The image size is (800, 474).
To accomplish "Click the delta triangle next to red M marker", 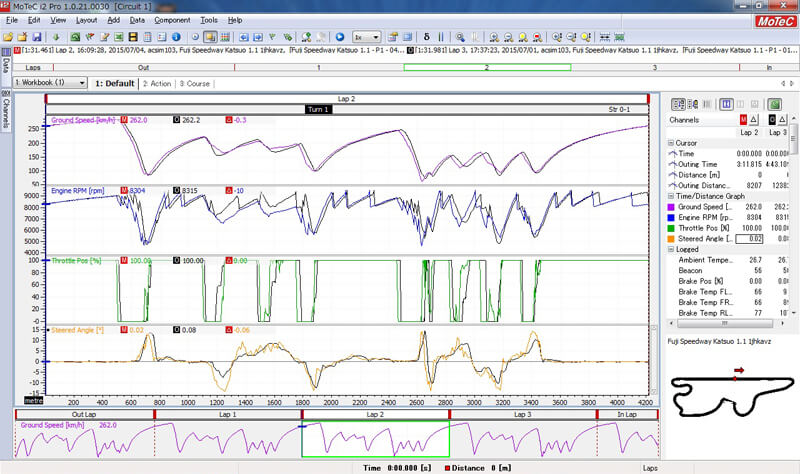I will (754, 119).
